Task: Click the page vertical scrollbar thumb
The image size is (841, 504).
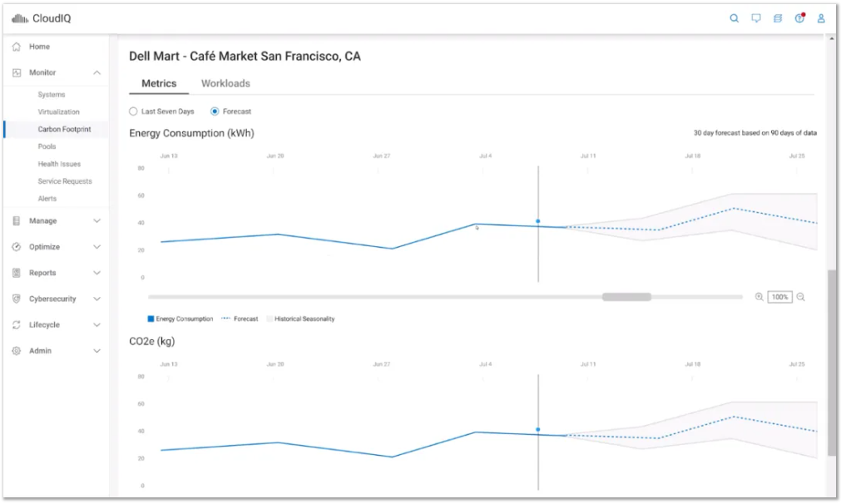Action: click(831, 362)
